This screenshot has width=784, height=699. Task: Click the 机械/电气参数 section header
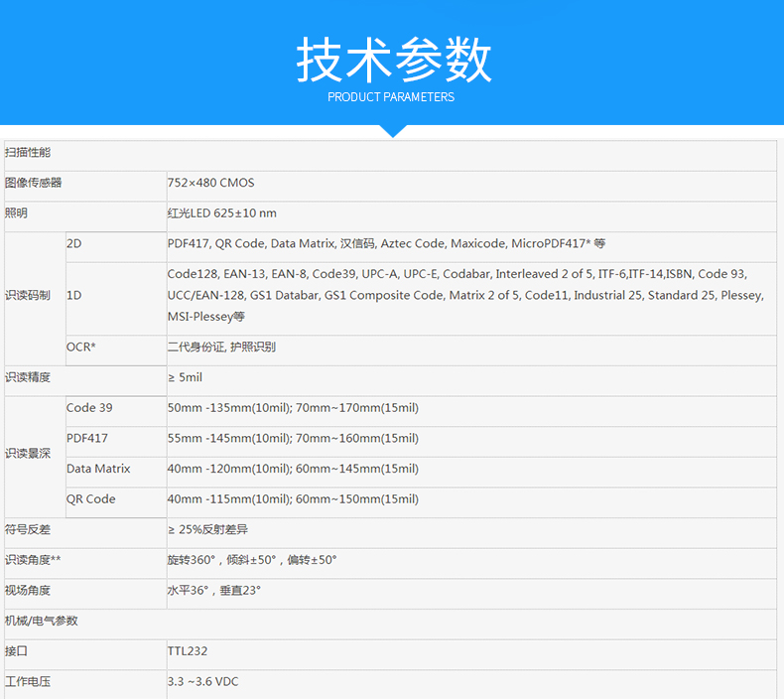tap(42, 621)
